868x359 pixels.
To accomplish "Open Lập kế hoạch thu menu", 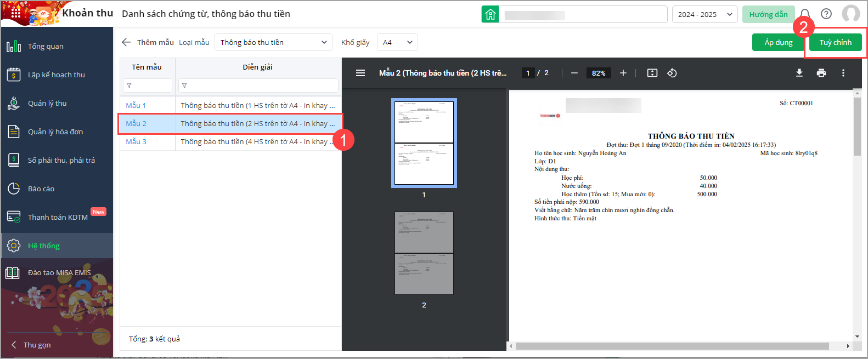I will point(57,75).
